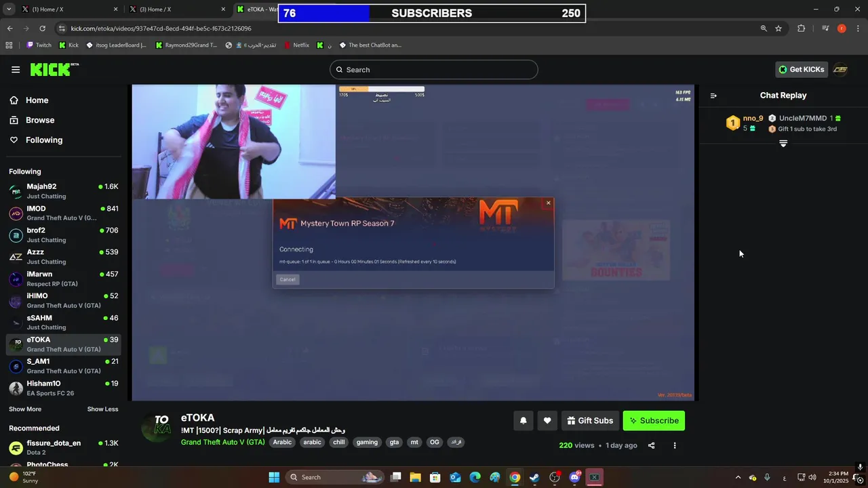The width and height of the screenshot is (868, 488).
Task: Close the Mystery Town RP dialog
Action: [x=549, y=203]
